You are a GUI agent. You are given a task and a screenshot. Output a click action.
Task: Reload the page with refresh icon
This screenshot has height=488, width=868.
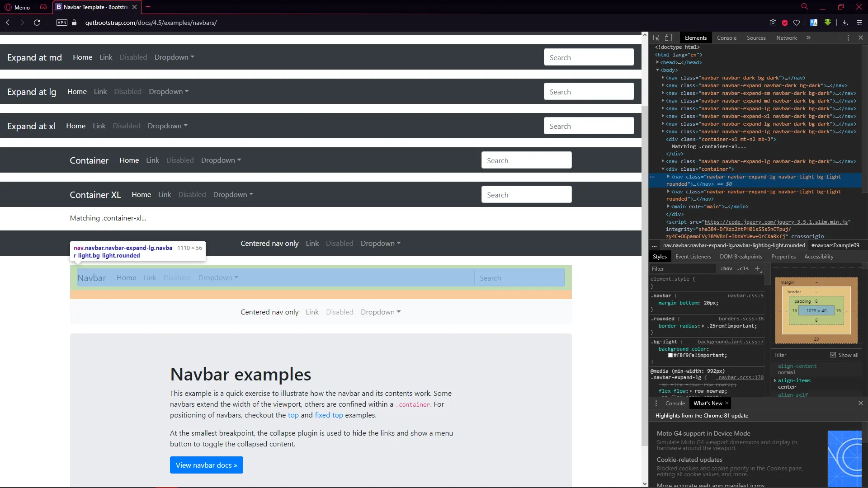click(37, 23)
